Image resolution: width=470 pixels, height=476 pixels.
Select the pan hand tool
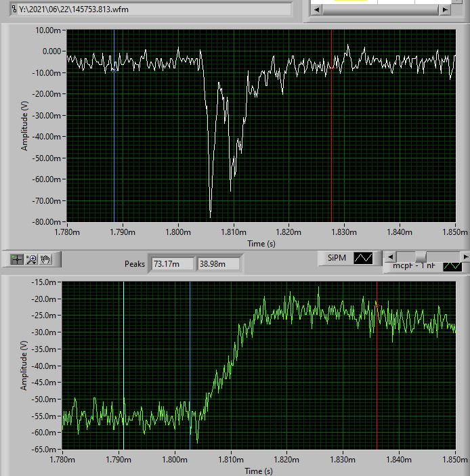point(46,259)
